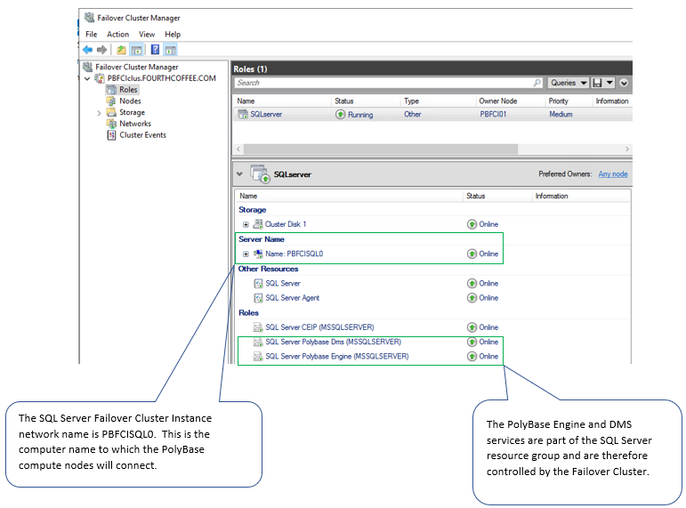This screenshot has height=508, width=686.
Task: Click the horizontal scrollbar thumb in Roles list
Action: (x=381, y=149)
